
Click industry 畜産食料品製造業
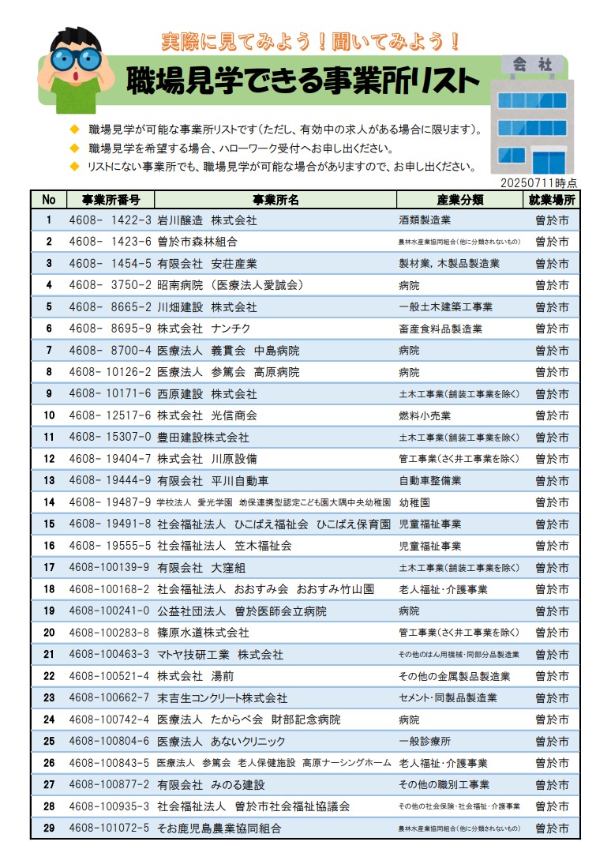440,329
